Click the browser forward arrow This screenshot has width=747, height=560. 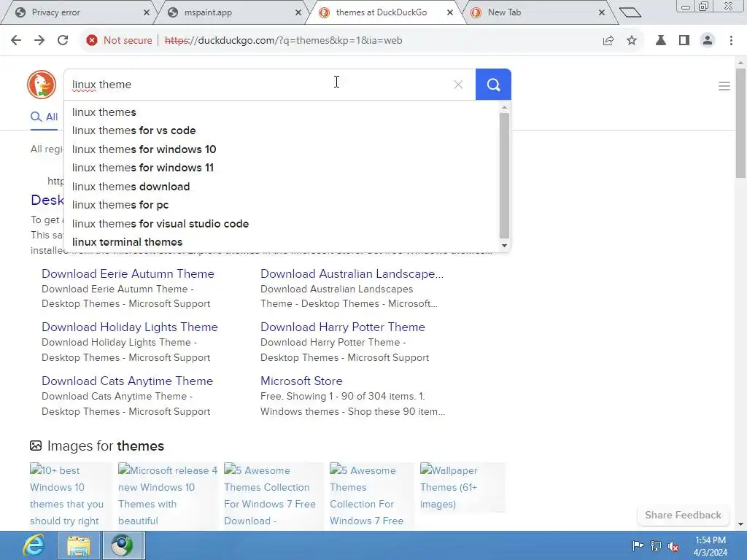(x=39, y=41)
